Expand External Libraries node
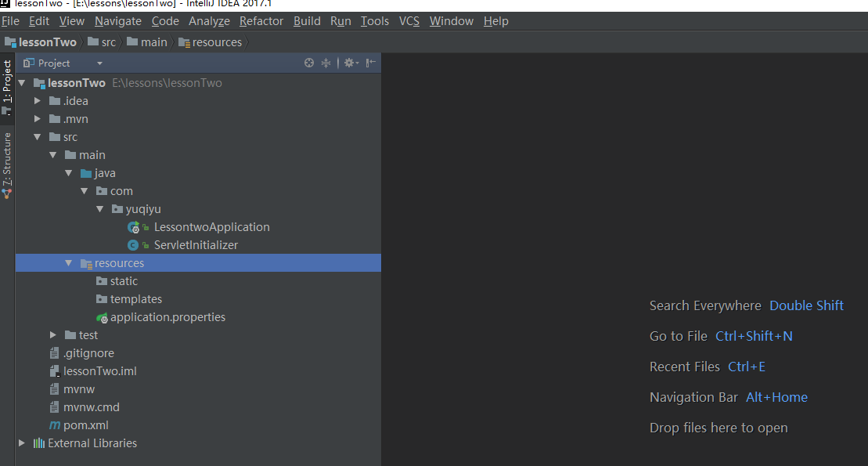 pyautogui.click(x=22, y=443)
